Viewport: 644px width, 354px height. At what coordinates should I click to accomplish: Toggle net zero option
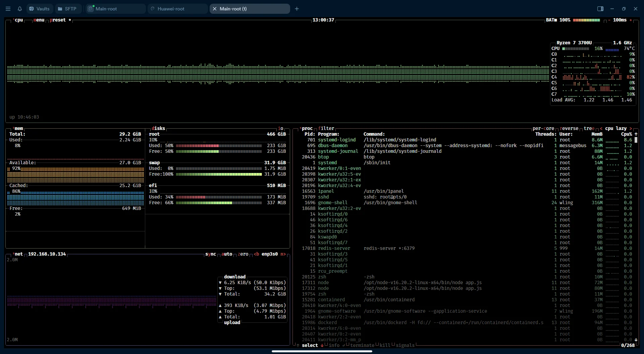(x=243, y=254)
